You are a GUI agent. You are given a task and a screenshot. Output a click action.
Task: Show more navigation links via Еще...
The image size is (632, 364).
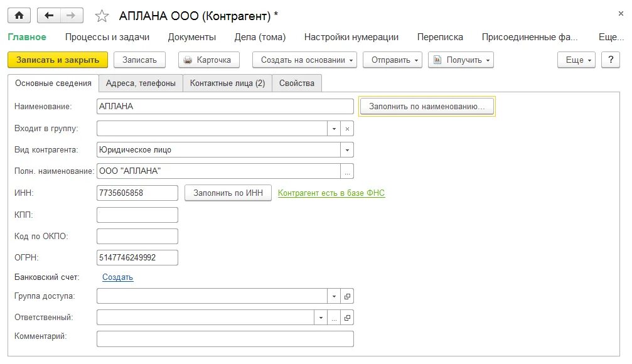point(611,37)
